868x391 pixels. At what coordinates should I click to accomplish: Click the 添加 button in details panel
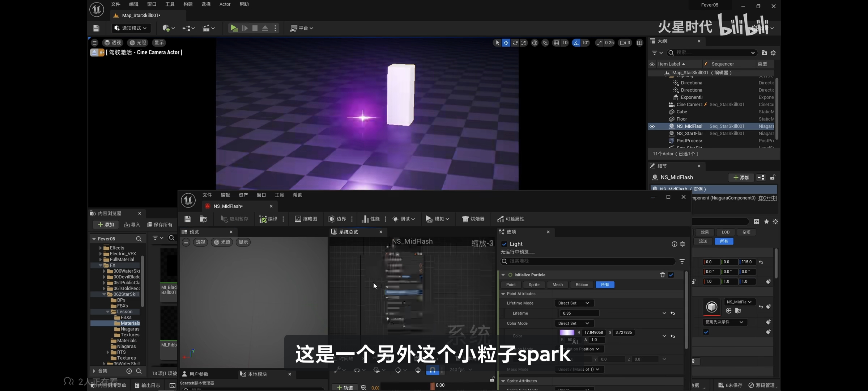[741, 177]
